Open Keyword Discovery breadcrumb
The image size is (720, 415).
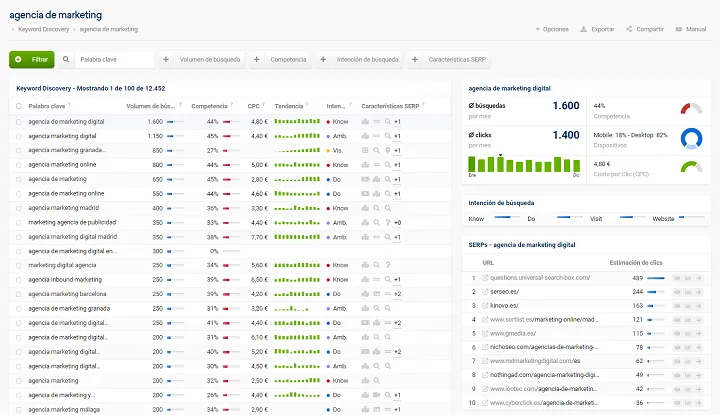click(44, 29)
